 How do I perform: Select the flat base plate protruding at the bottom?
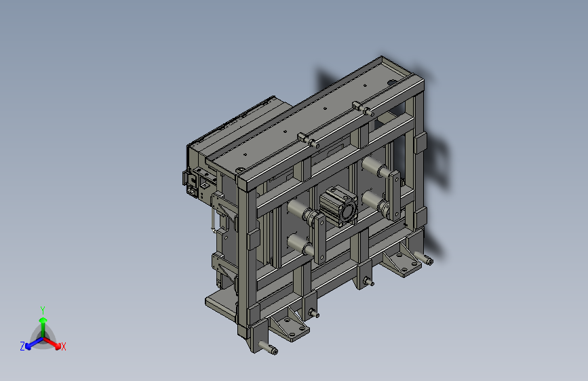[x=221, y=302]
